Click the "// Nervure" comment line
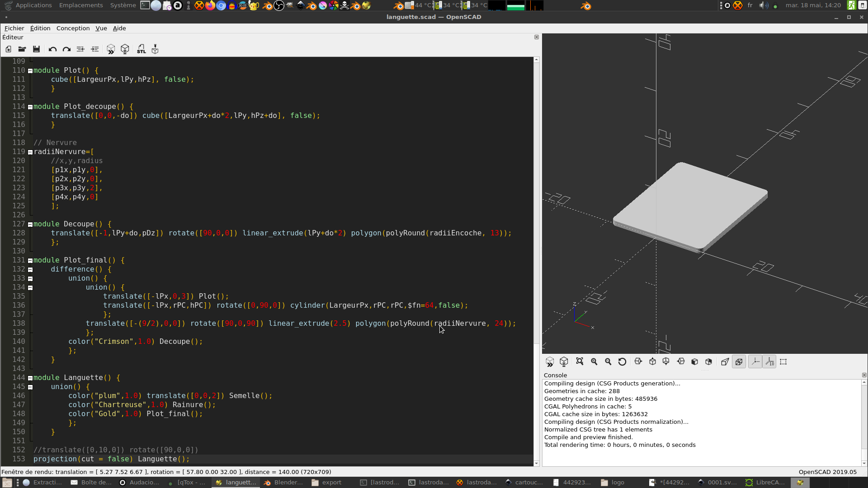Viewport: 868px width, 488px height. [55, 143]
